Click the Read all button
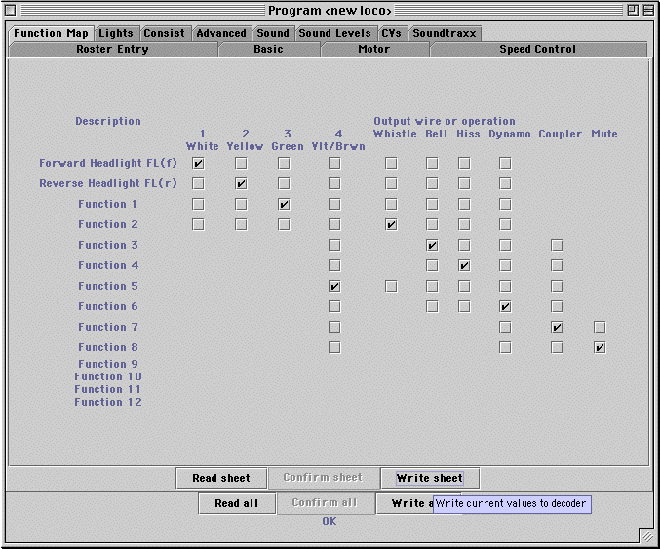Viewport: 660px width, 549px height. click(236, 503)
